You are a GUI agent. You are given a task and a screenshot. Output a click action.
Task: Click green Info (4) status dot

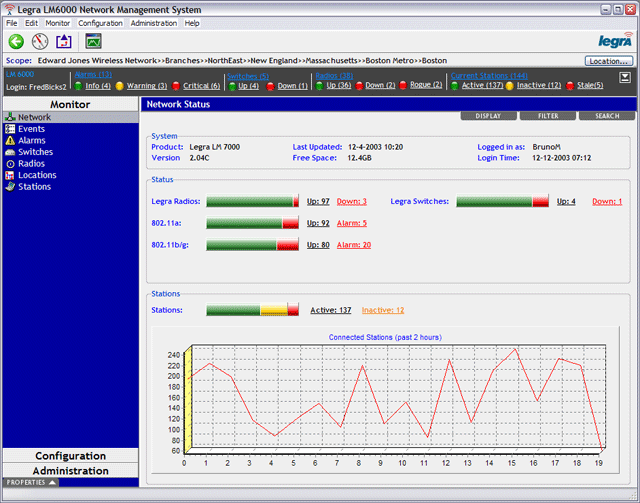pyautogui.click(x=78, y=86)
